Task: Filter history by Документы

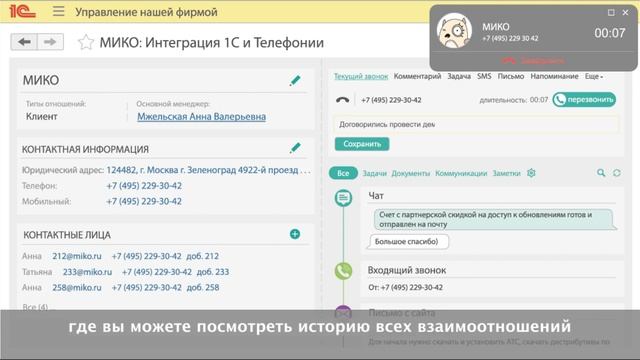Action: (411, 173)
